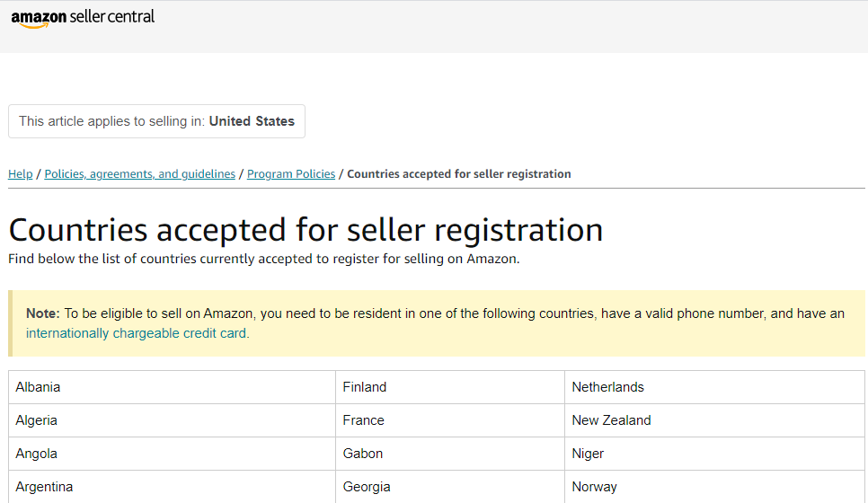Click the Amazon Seller Central logo
Image resolution: width=868 pixels, height=503 pixels.
83,18
